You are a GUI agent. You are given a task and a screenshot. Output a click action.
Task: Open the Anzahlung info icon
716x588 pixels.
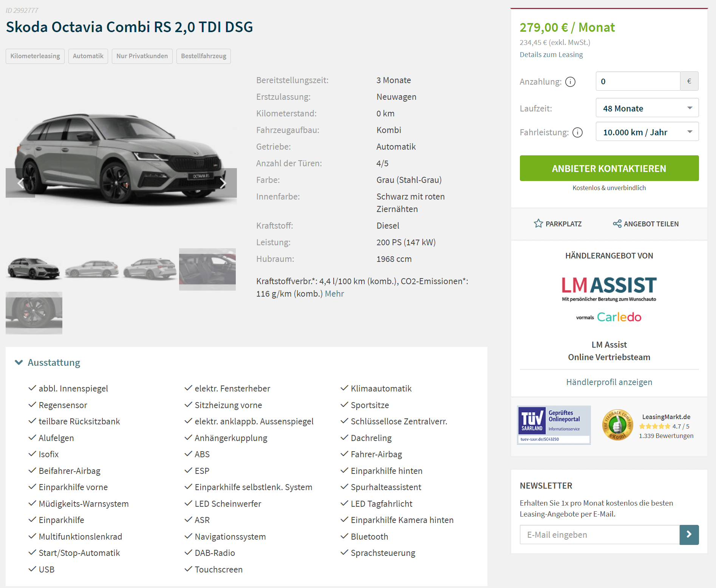(570, 82)
